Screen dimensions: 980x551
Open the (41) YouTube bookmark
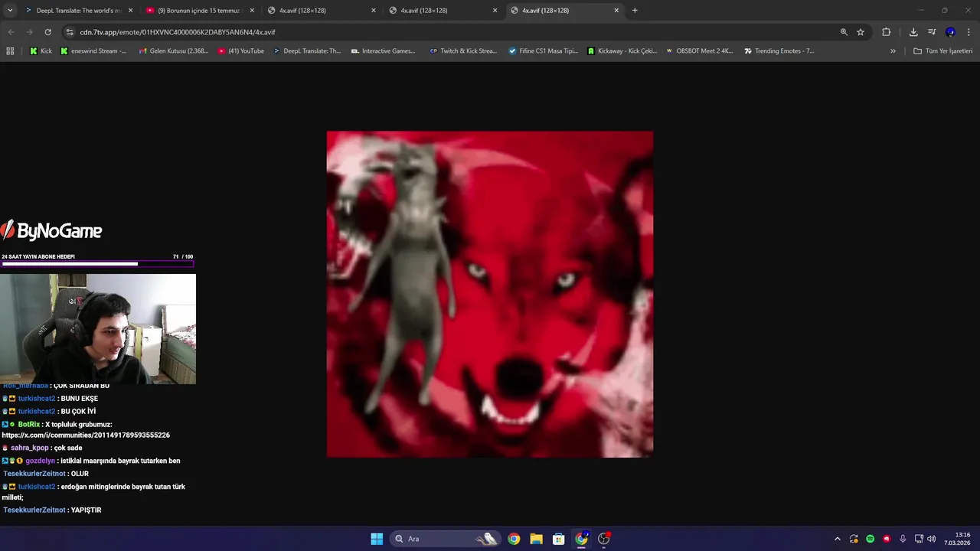pyautogui.click(x=241, y=51)
